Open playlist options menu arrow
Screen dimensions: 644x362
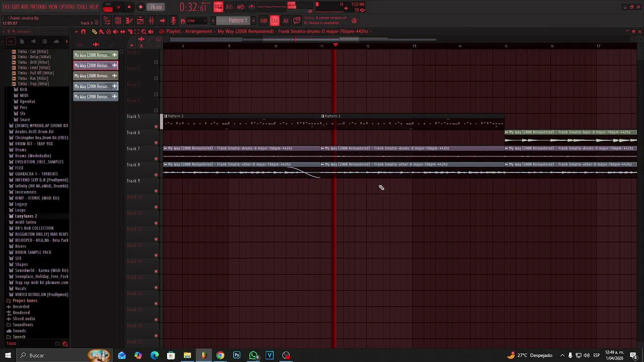click(x=76, y=31)
